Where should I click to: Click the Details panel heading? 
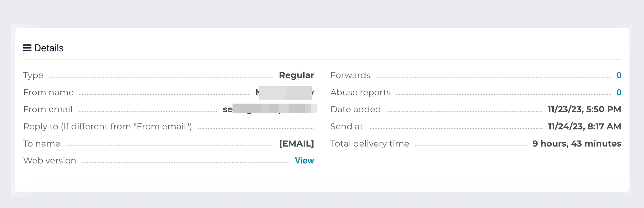click(49, 48)
